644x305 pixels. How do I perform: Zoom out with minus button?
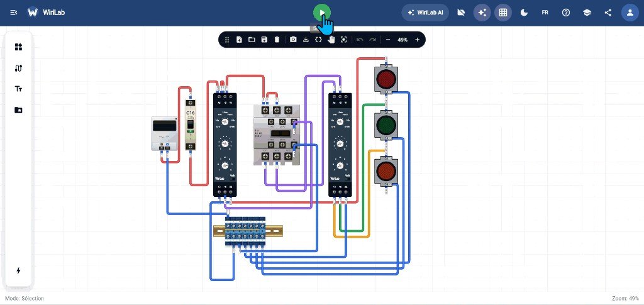(388, 40)
